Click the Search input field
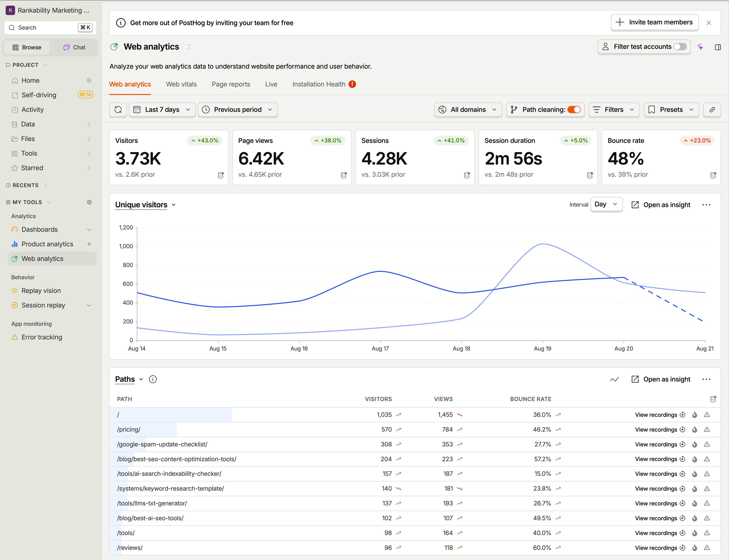729x560 pixels. [x=50, y=27]
